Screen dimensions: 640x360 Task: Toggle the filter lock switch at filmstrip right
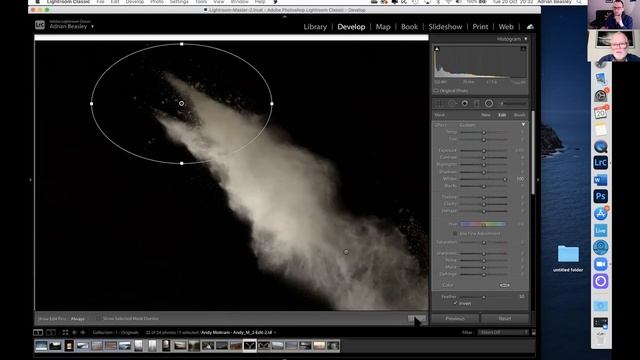click(x=533, y=333)
